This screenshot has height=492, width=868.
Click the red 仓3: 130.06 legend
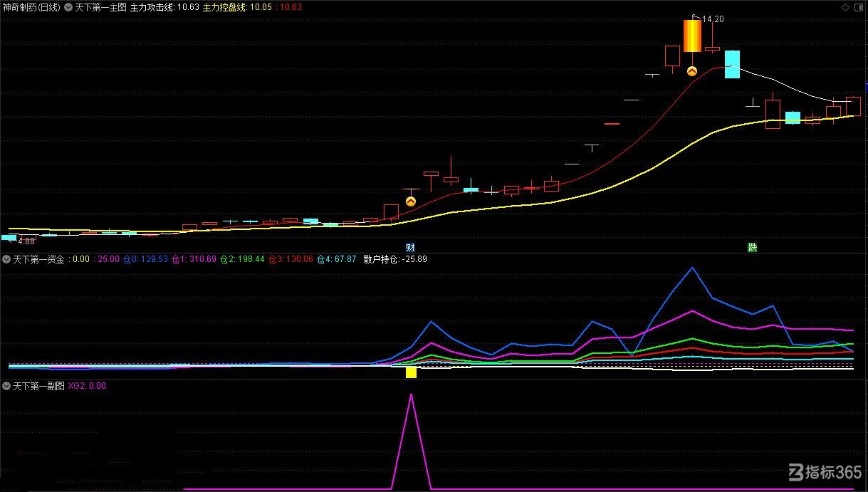[291, 259]
